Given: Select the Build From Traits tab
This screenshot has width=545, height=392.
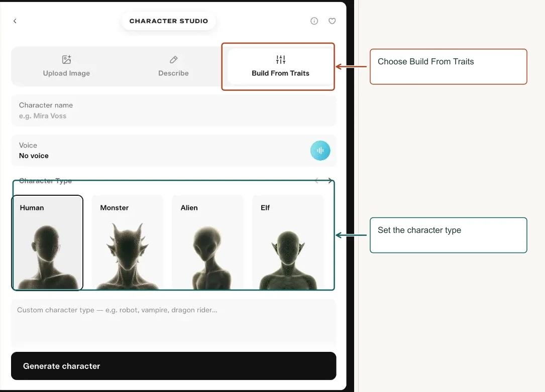Looking at the screenshot, I should coord(280,66).
